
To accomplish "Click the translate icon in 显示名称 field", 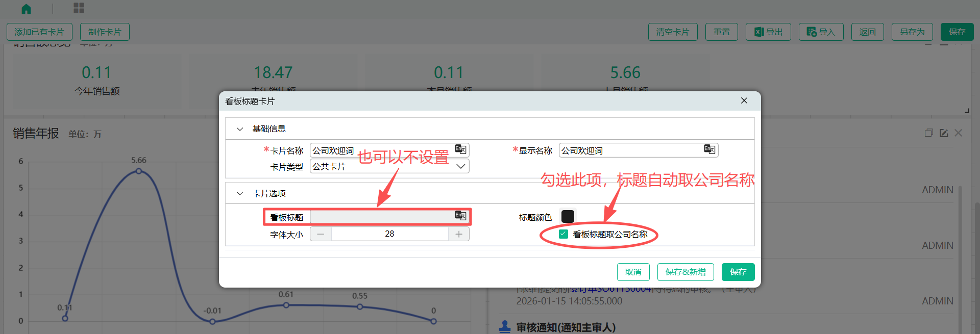I will (x=709, y=149).
